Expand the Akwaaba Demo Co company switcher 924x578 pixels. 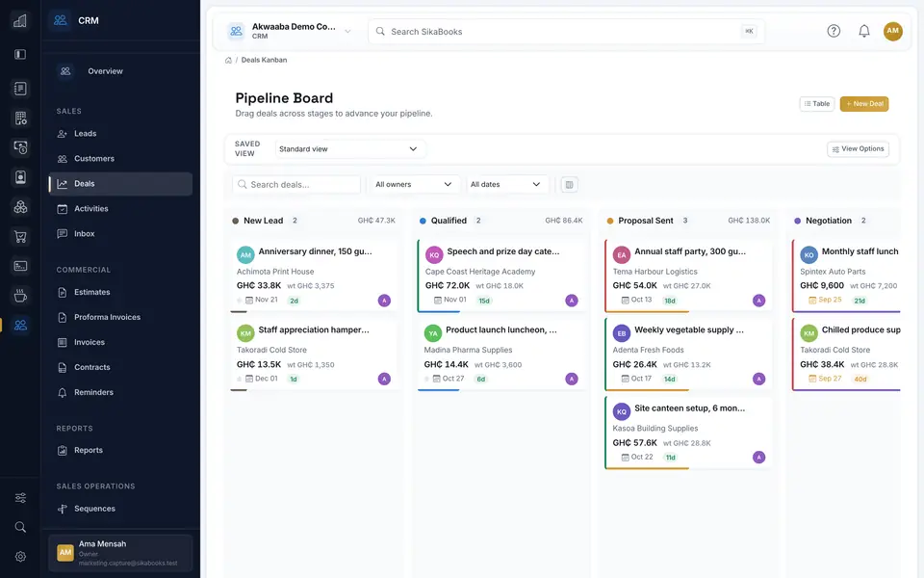tap(291, 31)
